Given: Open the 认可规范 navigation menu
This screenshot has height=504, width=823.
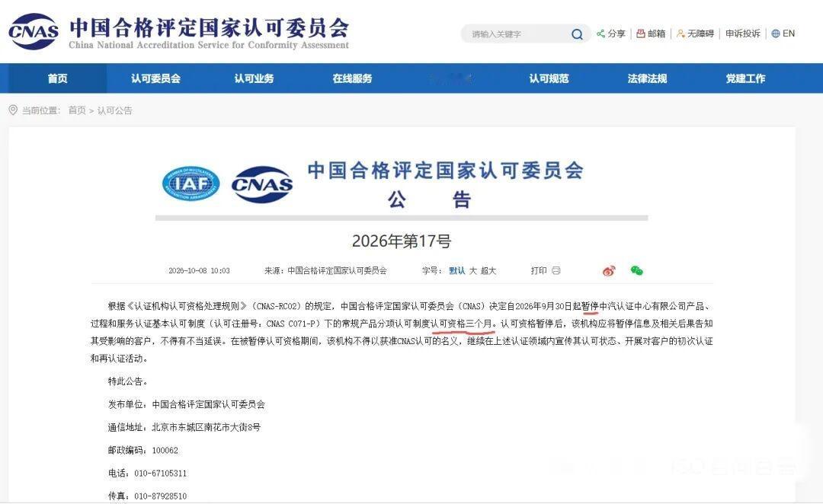Looking at the screenshot, I should point(549,78).
